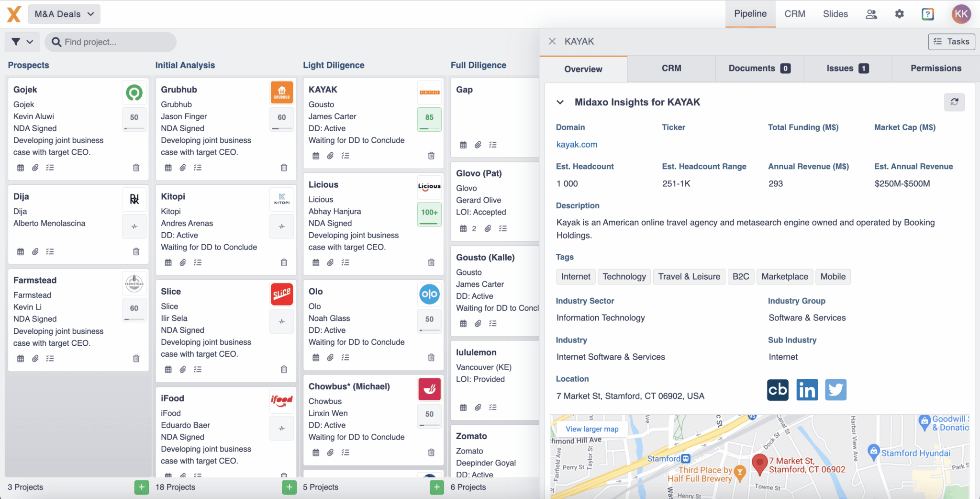The image size is (980, 499).
Task: Open the CRM top navigation tab
Action: pos(795,14)
